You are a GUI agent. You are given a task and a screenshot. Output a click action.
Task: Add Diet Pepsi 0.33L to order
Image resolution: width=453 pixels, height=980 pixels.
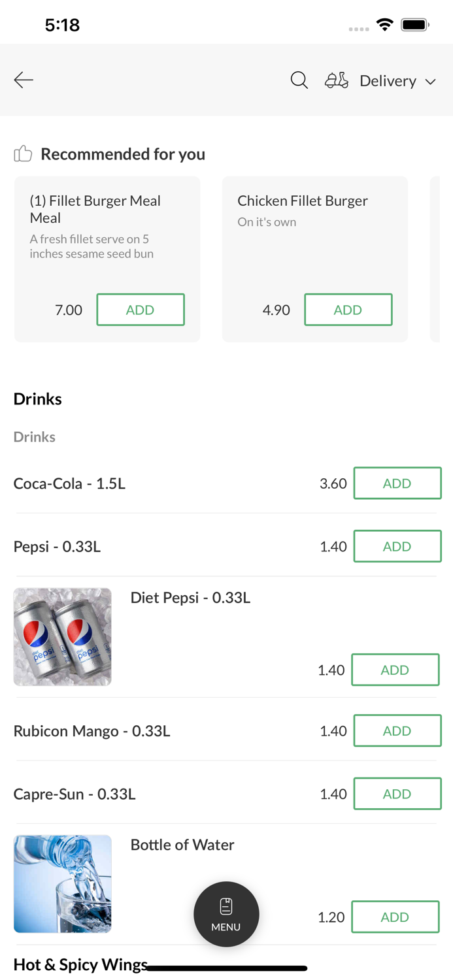pyautogui.click(x=395, y=670)
